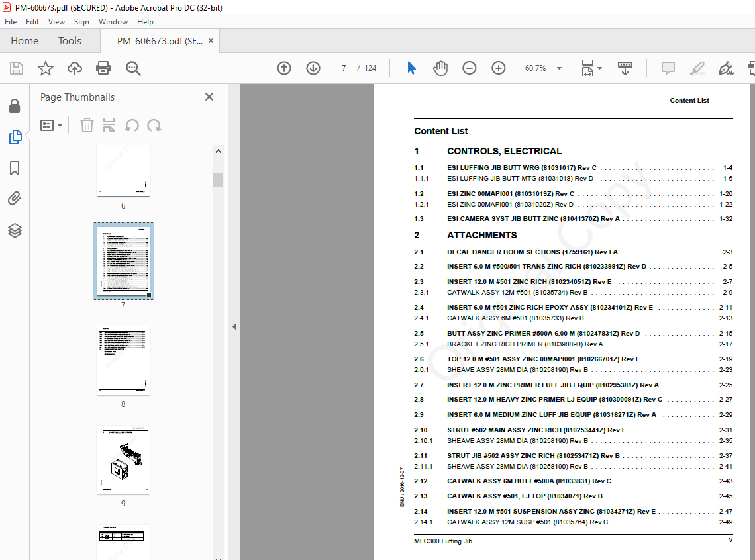Add file to starred favorites
This screenshot has height=560, width=755.
(46, 68)
